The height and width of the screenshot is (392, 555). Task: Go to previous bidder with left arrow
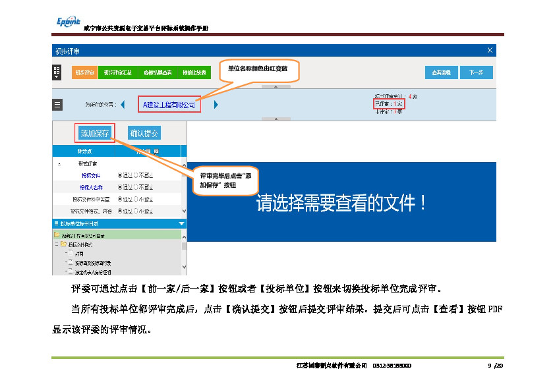[123, 105]
